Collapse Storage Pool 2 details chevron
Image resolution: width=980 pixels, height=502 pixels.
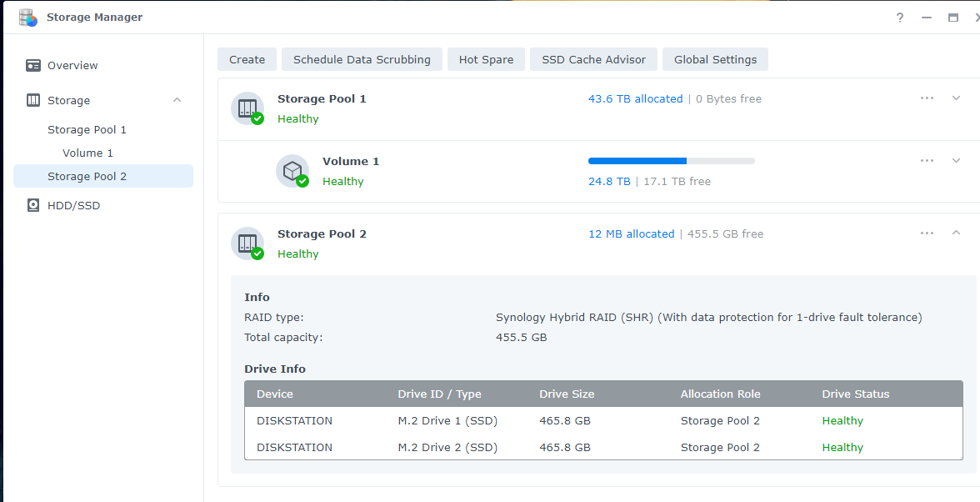957,233
